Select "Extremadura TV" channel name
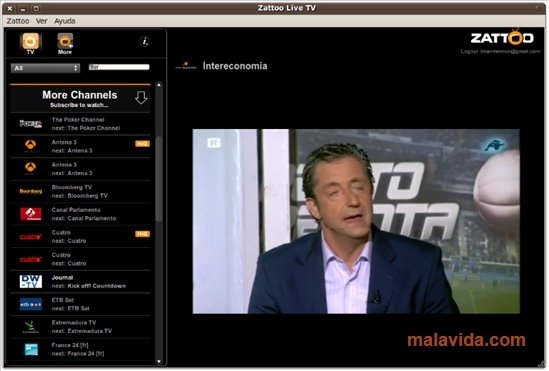 click(74, 322)
